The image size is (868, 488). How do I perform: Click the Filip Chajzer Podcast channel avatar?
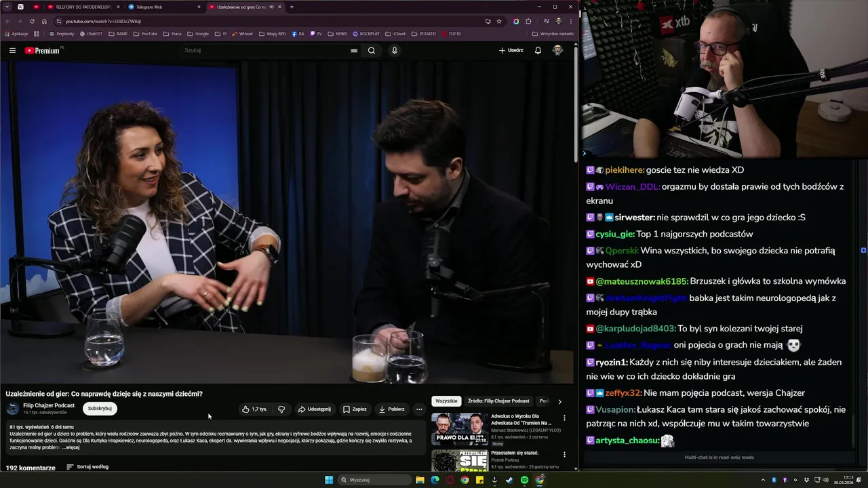coord(13,409)
